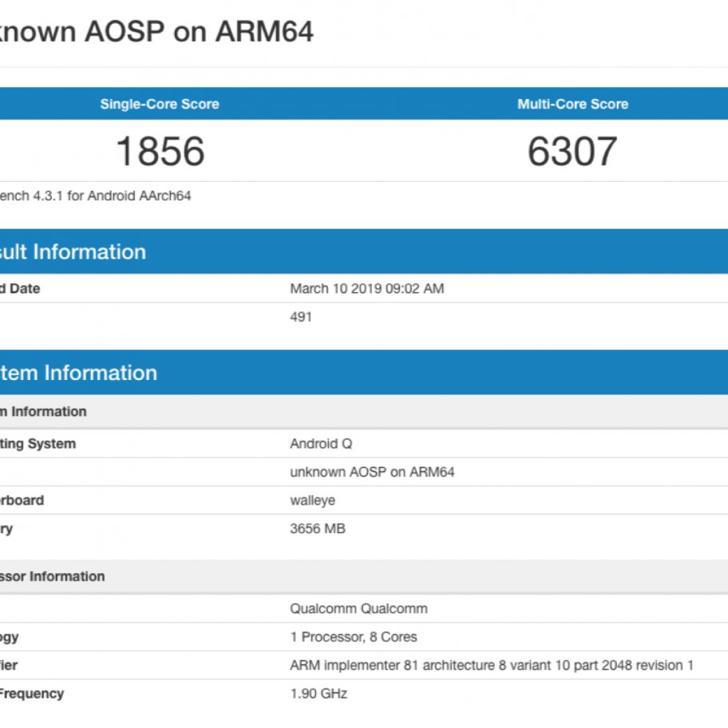
Task: Select the base frequency value 1.90 GHz
Action: click(x=318, y=694)
